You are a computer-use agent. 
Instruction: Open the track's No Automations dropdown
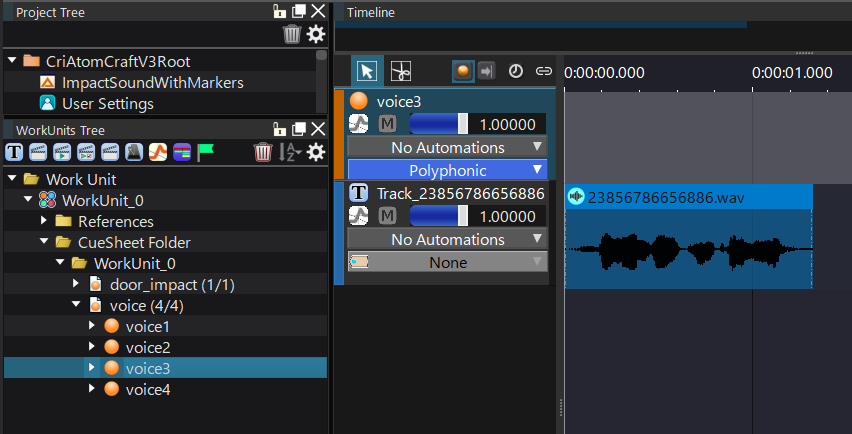pos(447,239)
